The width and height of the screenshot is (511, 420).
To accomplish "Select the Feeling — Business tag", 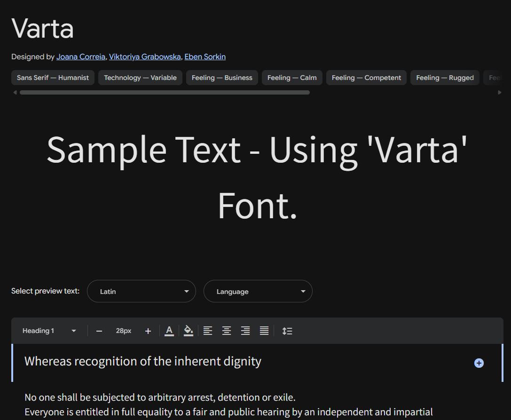I will (222, 78).
